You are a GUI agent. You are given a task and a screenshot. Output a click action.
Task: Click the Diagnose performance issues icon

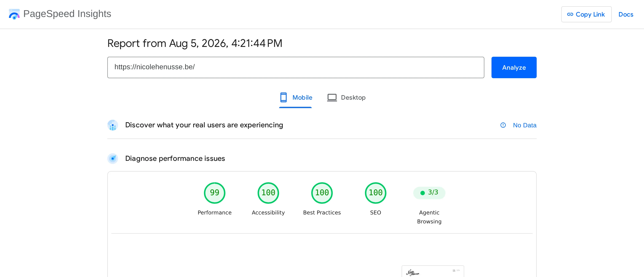[x=113, y=158]
